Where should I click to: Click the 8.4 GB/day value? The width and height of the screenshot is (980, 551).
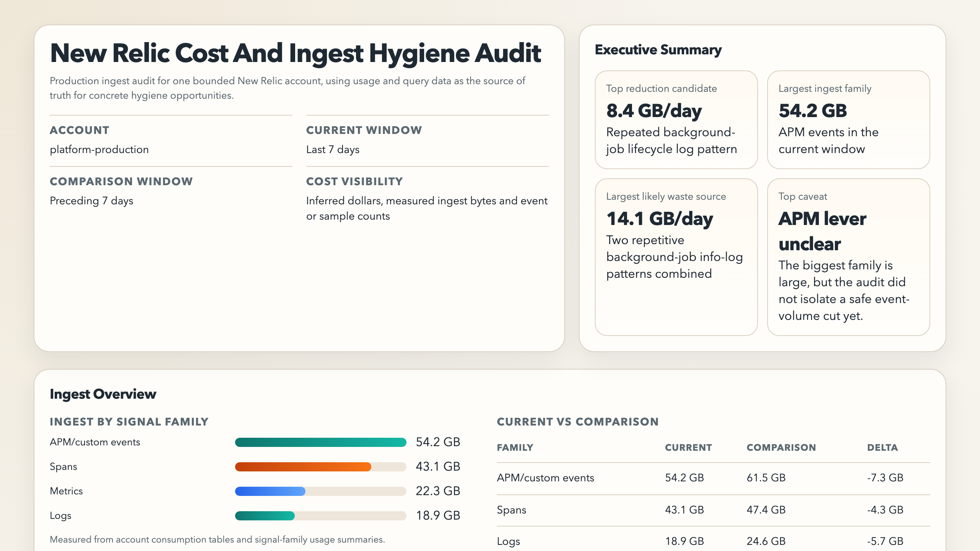654,111
